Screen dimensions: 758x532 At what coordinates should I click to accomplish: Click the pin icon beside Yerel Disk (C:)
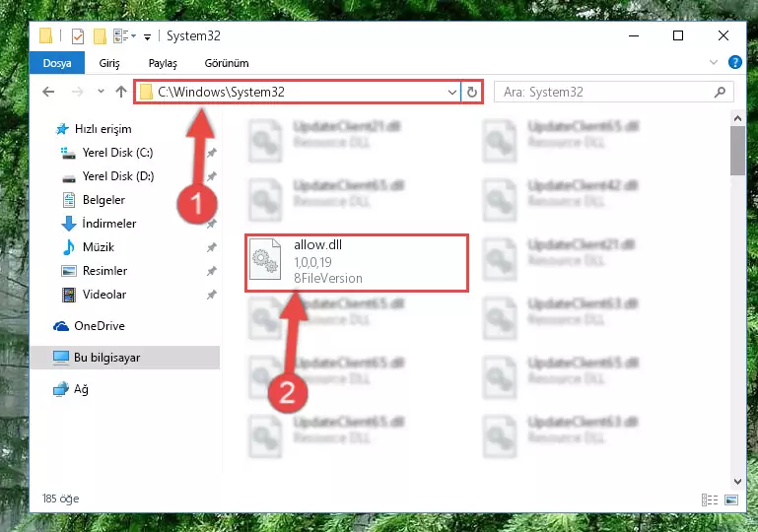tap(211, 153)
